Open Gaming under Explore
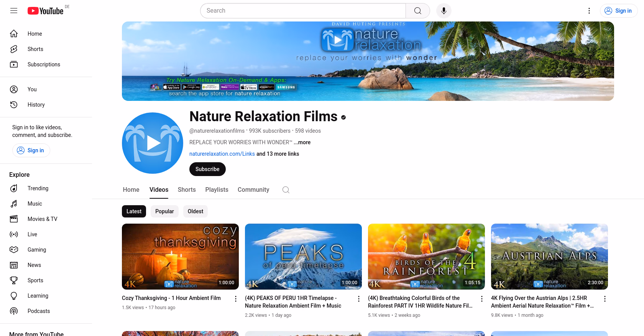This screenshot has width=644, height=336. (x=46, y=250)
